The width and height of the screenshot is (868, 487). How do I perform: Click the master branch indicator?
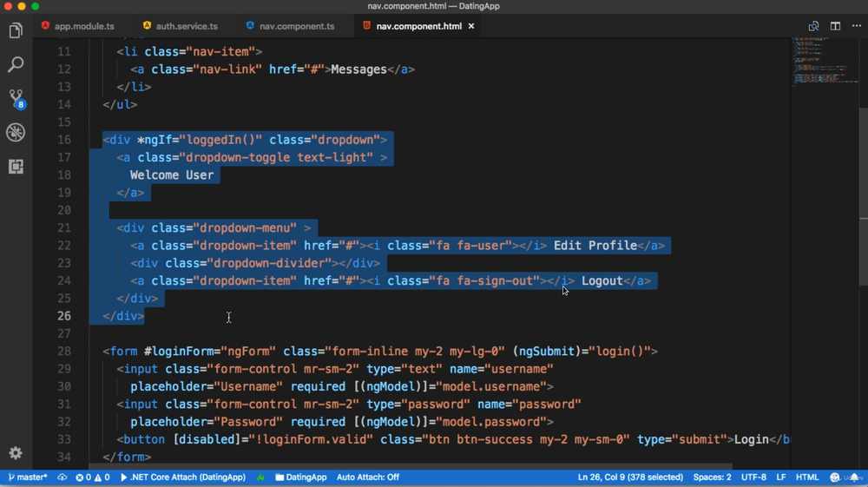(28, 477)
